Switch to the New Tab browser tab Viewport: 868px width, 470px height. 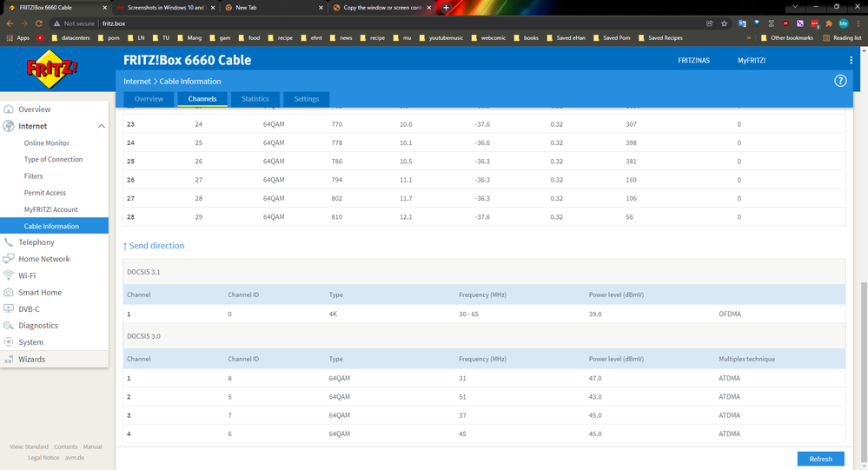click(273, 7)
